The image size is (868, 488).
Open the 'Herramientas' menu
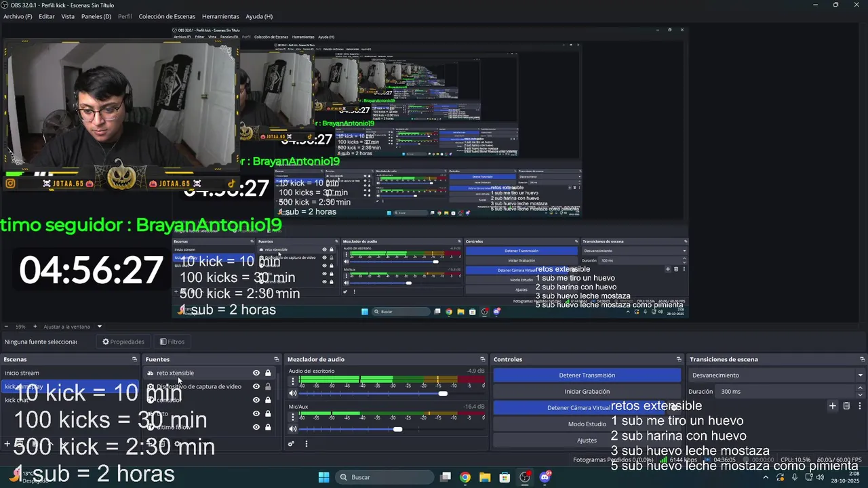coord(220,16)
